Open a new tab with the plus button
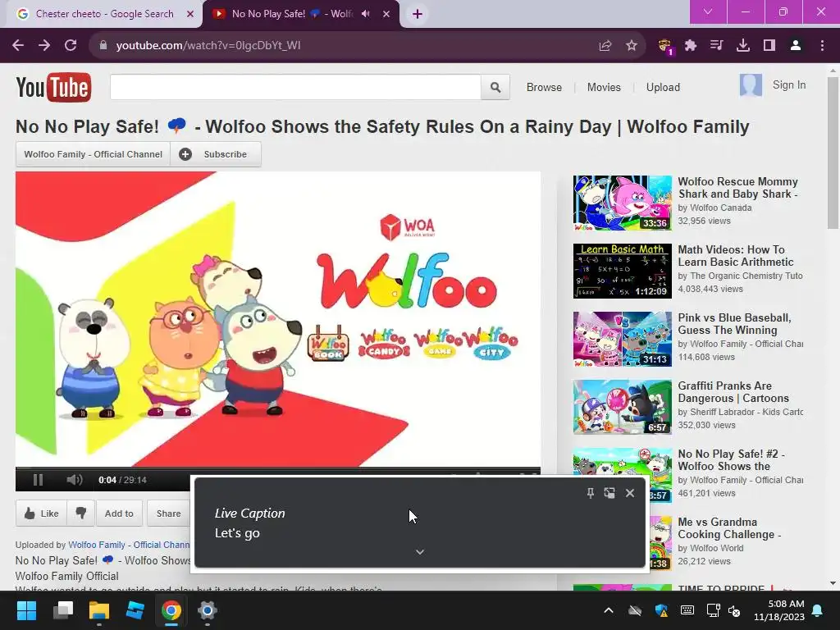Screen dimensions: 840x630 (418, 14)
